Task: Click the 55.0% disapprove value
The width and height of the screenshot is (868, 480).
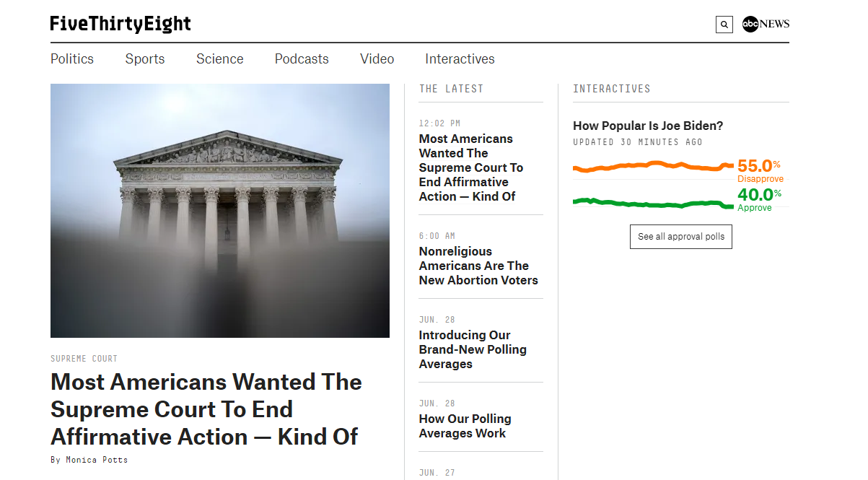Action: (759, 166)
